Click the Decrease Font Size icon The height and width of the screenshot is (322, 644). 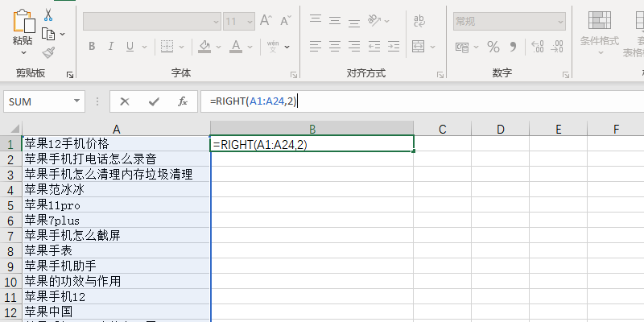pos(285,20)
